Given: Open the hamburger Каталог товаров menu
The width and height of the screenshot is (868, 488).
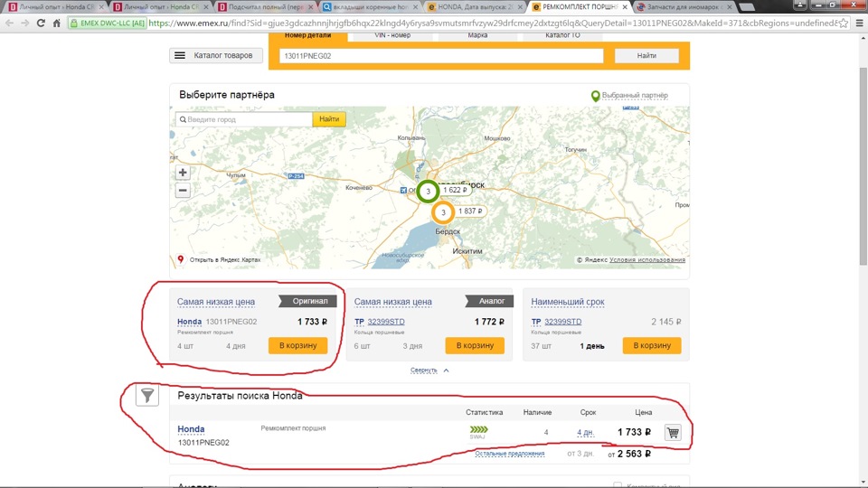Looking at the screenshot, I should point(216,55).
